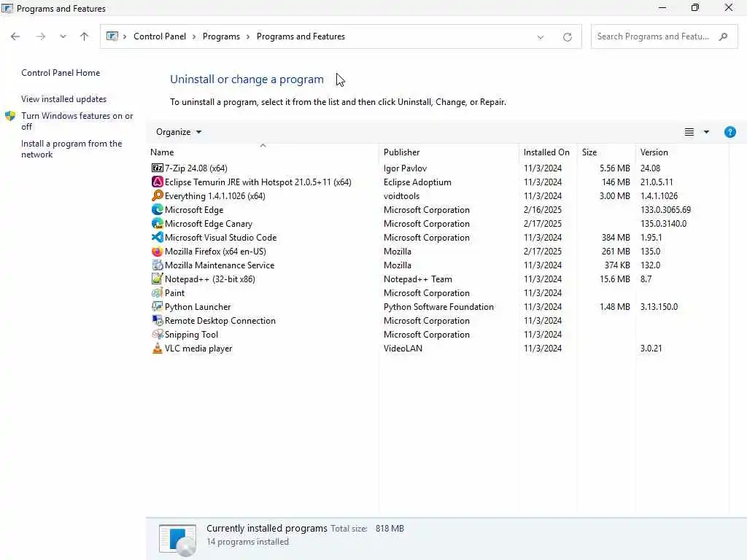The image size is (747, 560).
Task: Click the VLC media player cone icon
Action: [158, 348]
